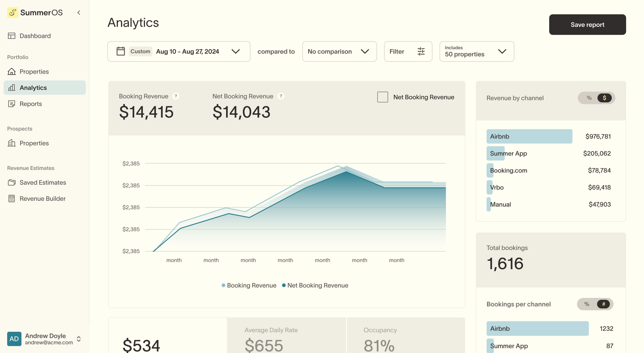This screenshot has height=353, width=644.
Task: Click the Revenue Builder calculator icon
Action: click(x=11, y=199)
